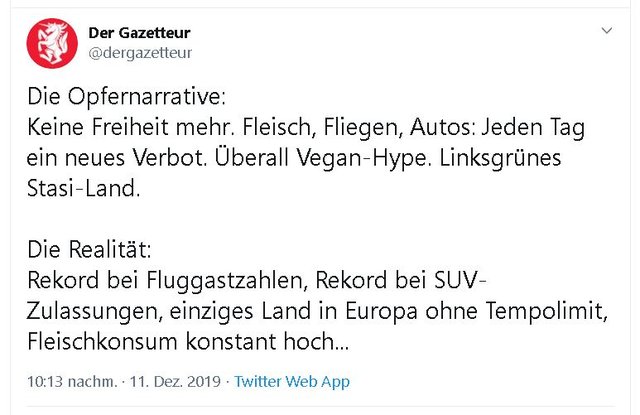Click the word 'Fleischkonsum' in the last line

click(102, 342)
